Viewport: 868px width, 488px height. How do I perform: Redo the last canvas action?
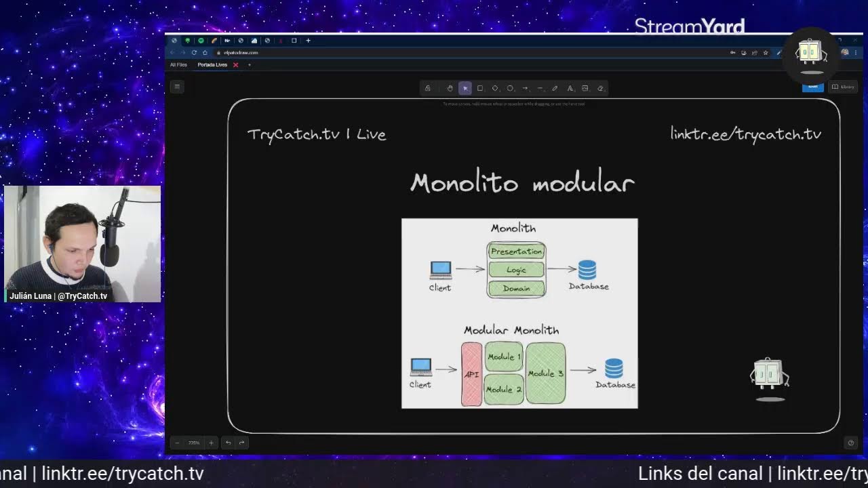pos(241,443)
